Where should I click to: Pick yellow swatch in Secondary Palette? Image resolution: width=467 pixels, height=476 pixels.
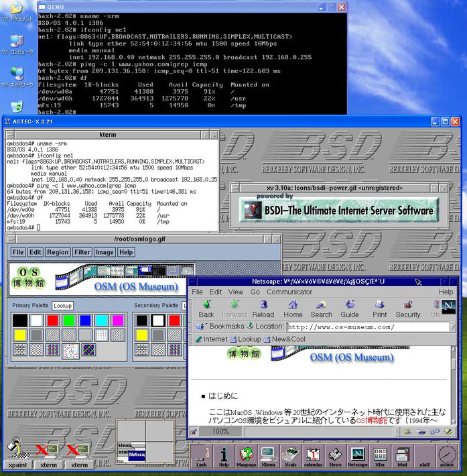[x=142, y=335]
